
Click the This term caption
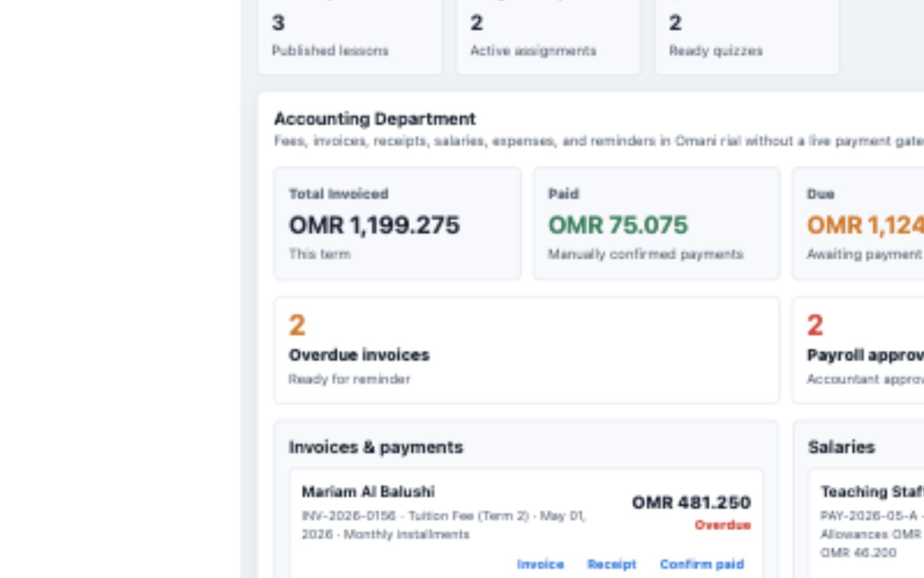tap(319, 254)
